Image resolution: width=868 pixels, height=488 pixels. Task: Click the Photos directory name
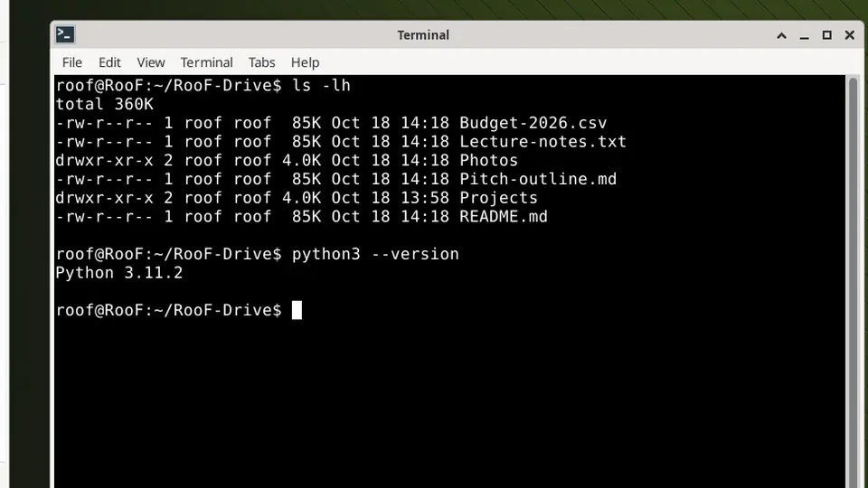point(489,161)
